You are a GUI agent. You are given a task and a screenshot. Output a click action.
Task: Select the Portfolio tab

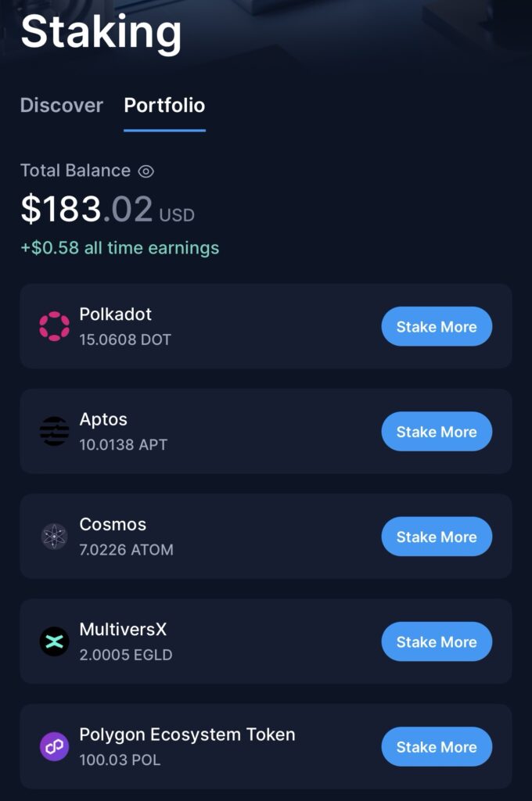tap(164, 106)
